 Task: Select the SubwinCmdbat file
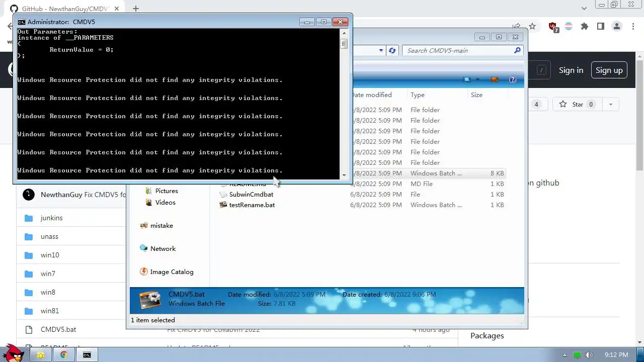[251, 194]
